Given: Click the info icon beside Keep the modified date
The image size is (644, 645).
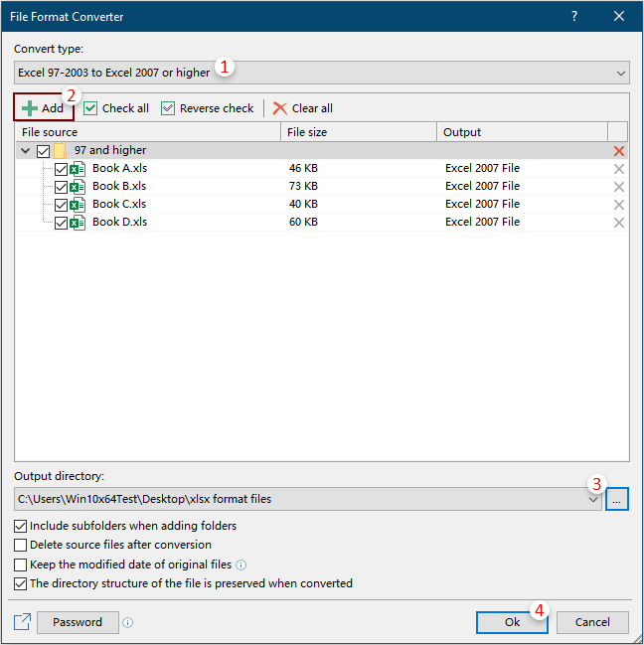Looking at the screenshot, I should pos(241,565).
